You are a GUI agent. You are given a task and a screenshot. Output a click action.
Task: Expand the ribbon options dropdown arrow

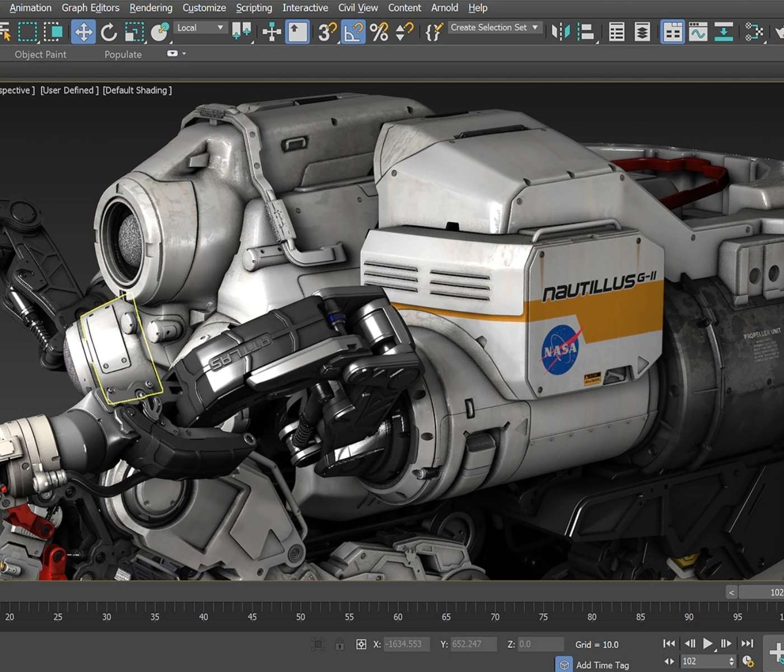184,54
